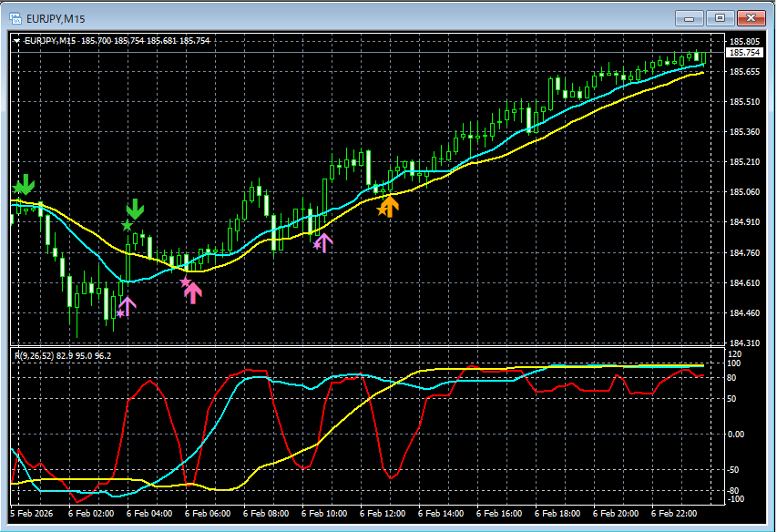Click the 184.910 price scale label
Viewport: 777px width, 532px height.
(744, 222)
